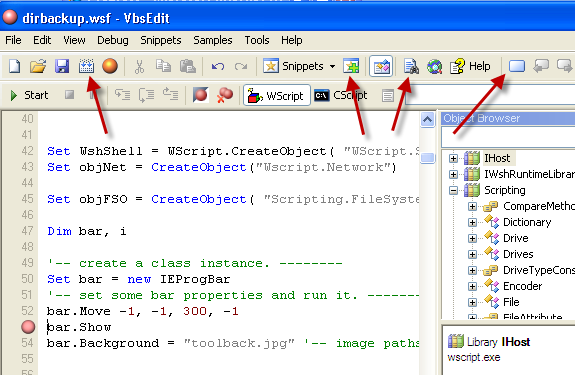
Task: Select Encoder in Object Browser
Action: (x=522, y=286)
